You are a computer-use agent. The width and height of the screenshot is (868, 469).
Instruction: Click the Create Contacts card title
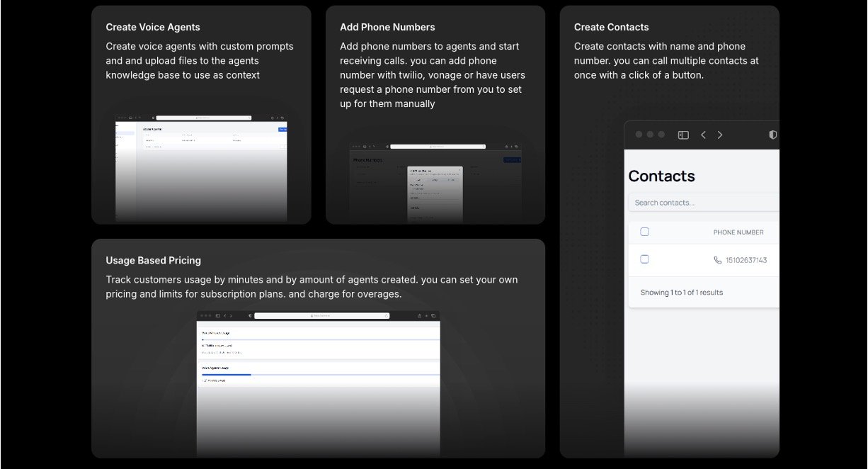(x=611, y=27)
